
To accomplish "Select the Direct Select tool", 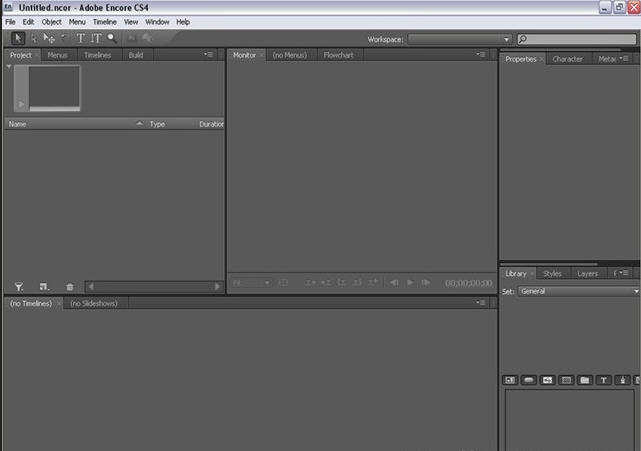I will pyautogui.click(x=34, y=38).
